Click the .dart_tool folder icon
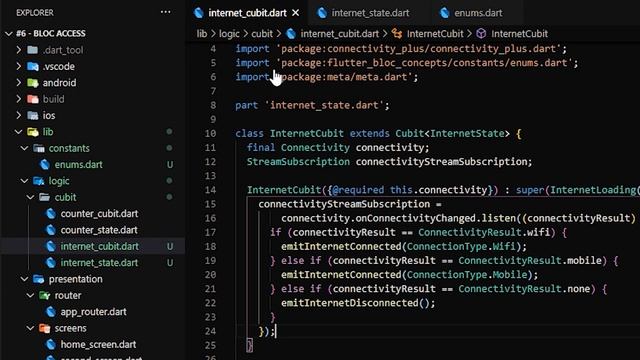 pos(33,50)
